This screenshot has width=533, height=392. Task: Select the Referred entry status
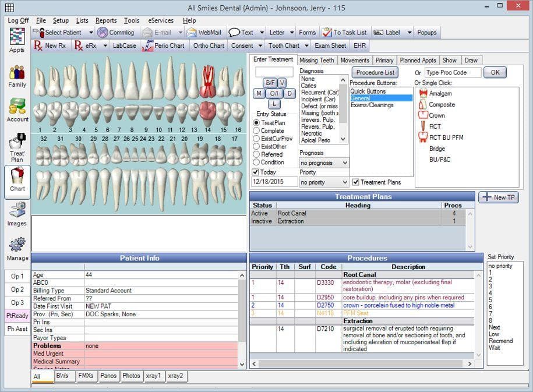click(x=256, y=154)
